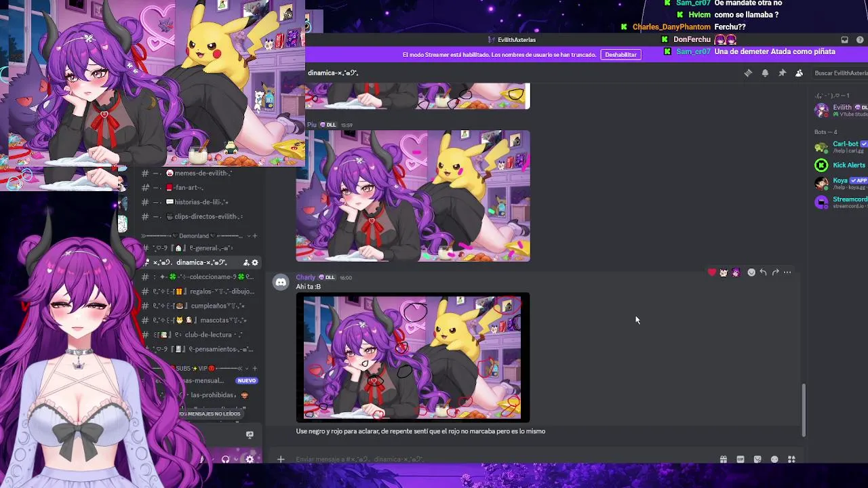
Task: React with heart emoji on Charly's message
Action: click(x=711, y=272)
